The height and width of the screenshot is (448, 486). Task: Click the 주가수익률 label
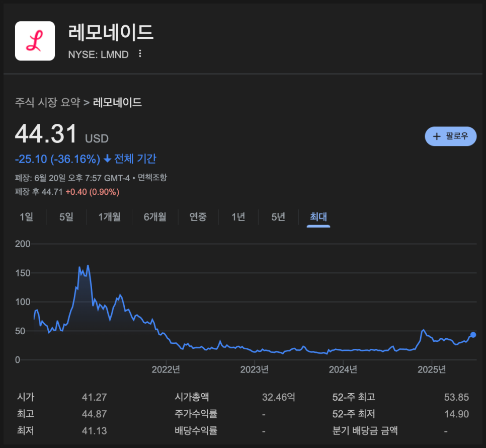click(196, 414)
